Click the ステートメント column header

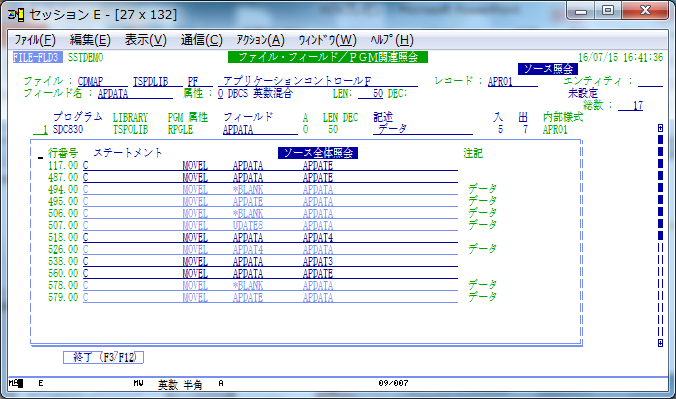[x=128, y=153]
